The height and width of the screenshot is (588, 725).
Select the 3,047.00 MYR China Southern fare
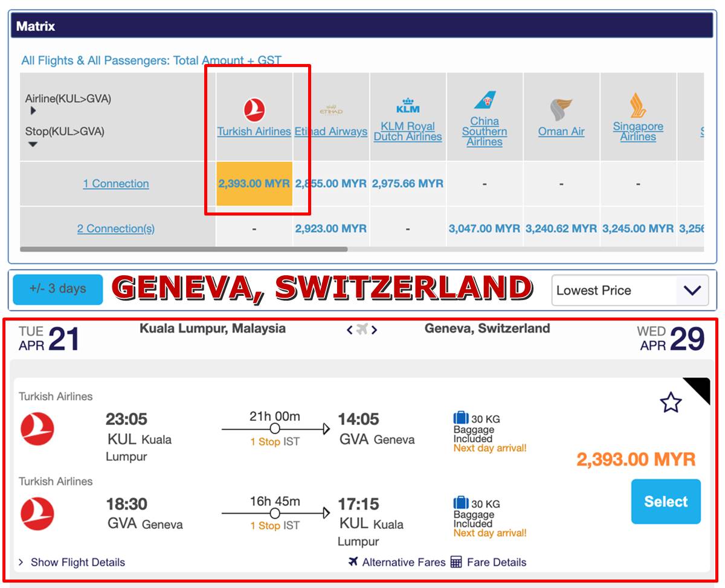pos(485,229)
